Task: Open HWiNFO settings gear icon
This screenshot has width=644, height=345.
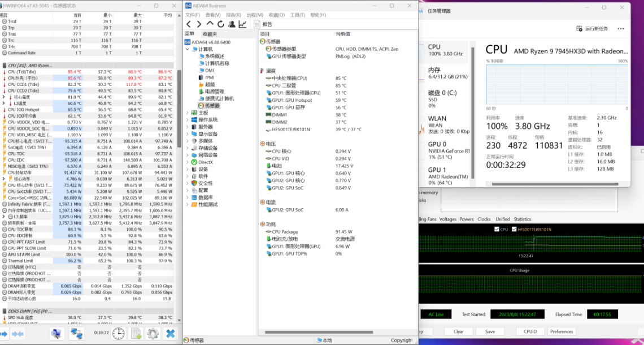Action: [x=153, y=334]
